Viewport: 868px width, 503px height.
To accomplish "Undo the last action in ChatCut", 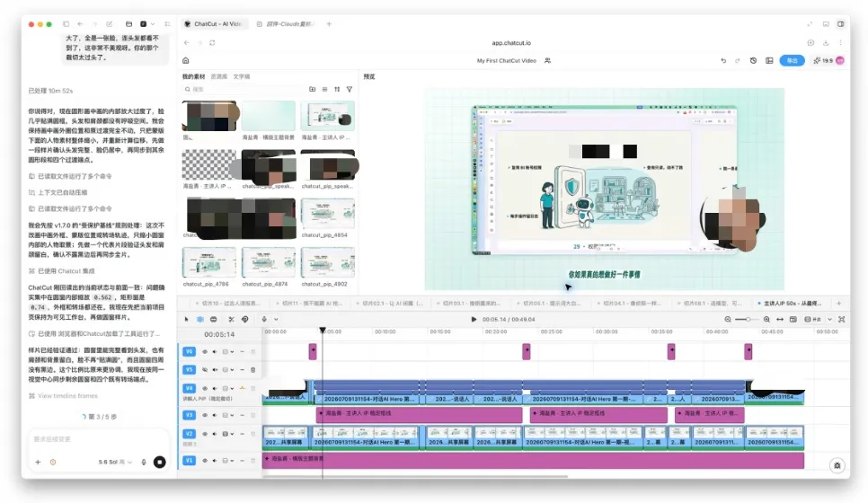I will coord(723,60).
